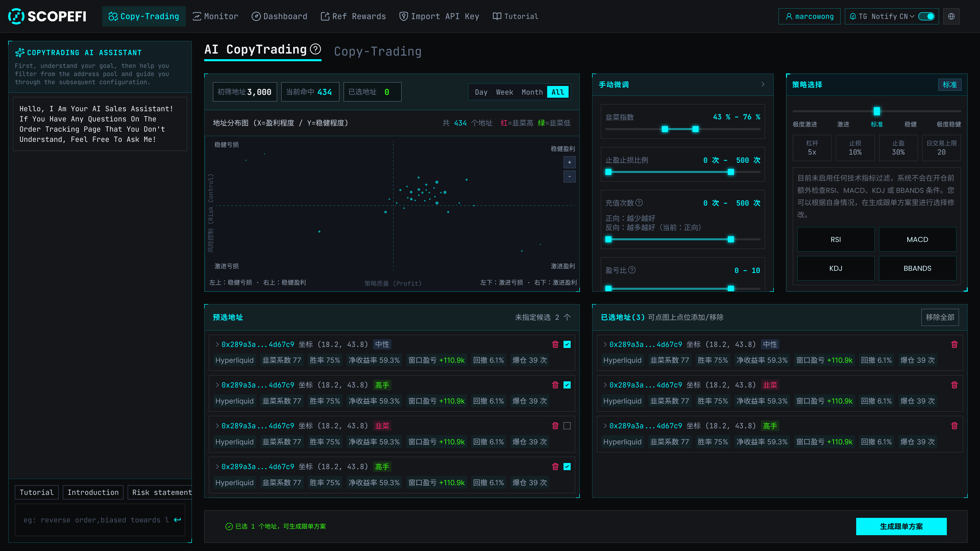This screenshot has height=551, width=980.
Task: Remove the 中性 address from 已选地址
Action: click(954, 345)
